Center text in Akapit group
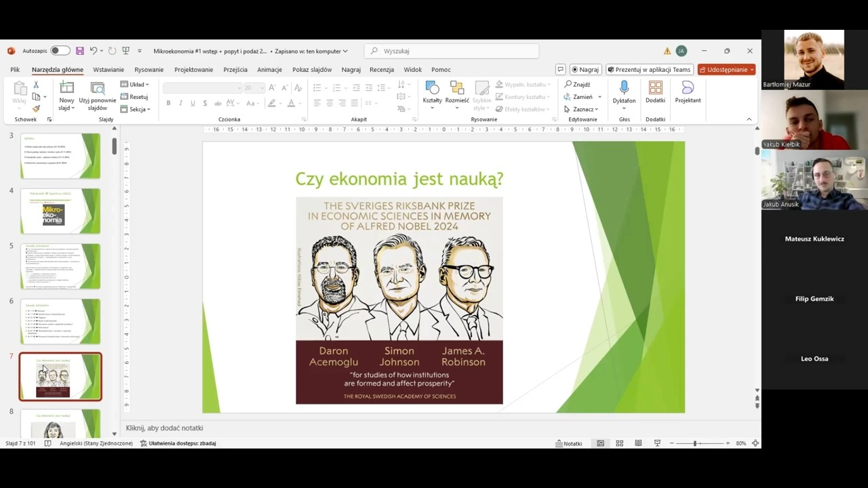Image resolution: width=868 pixels, height=488 pixels. 330,103
